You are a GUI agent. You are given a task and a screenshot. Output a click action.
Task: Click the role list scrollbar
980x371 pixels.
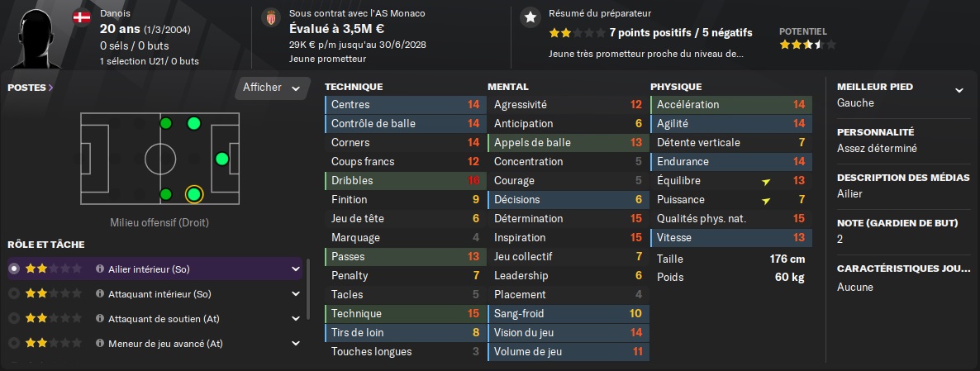pos(308,289)
